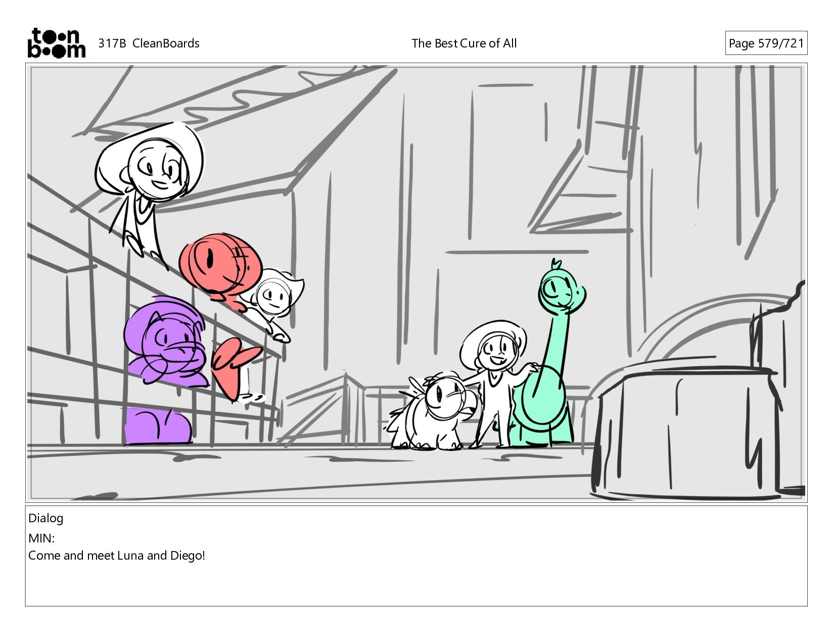Click the small white fluffy dinosaur
Screen dimensions: 834x644
(434, 412)
